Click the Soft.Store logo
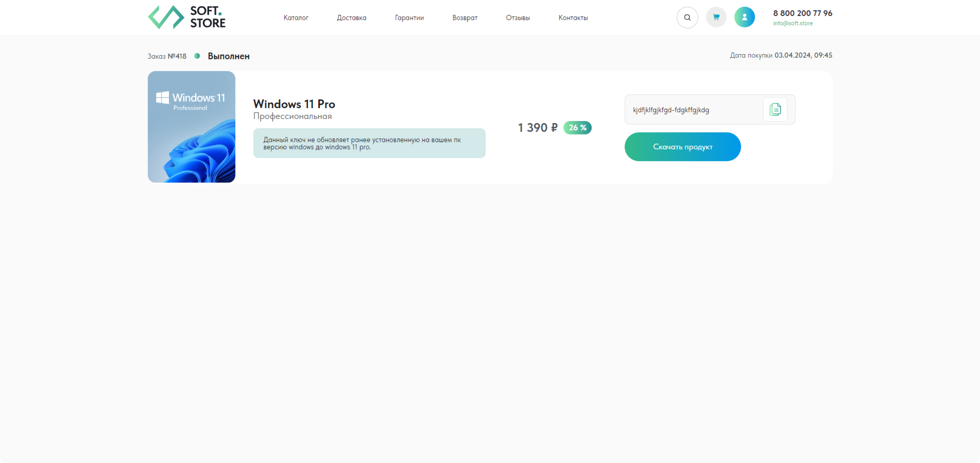Screen dimensions: 980x463 tap(186, 17)
